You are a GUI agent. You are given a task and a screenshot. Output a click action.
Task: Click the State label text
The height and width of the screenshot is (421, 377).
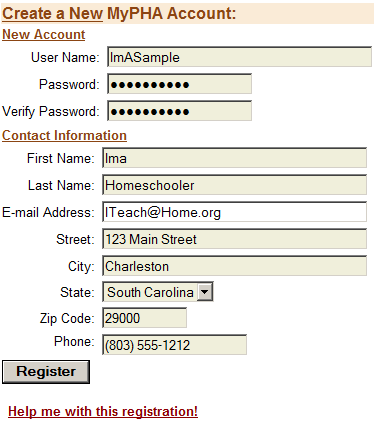tap(77, 292)
